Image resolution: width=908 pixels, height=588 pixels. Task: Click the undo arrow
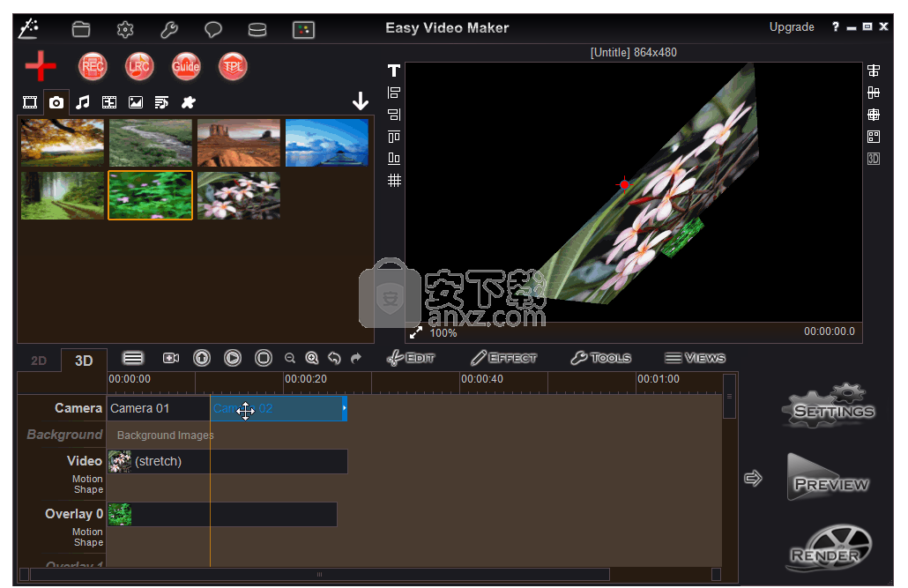click(334, 358)
